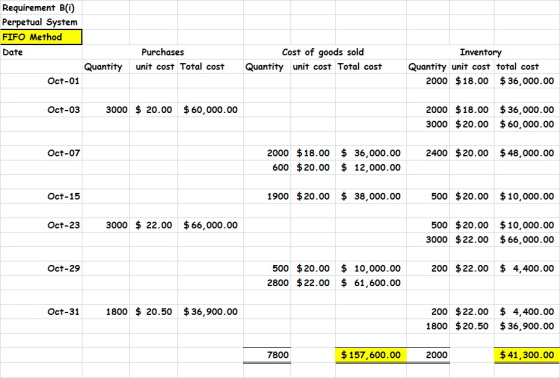Click 'Total cost' header under Purchases

[210, 66]
